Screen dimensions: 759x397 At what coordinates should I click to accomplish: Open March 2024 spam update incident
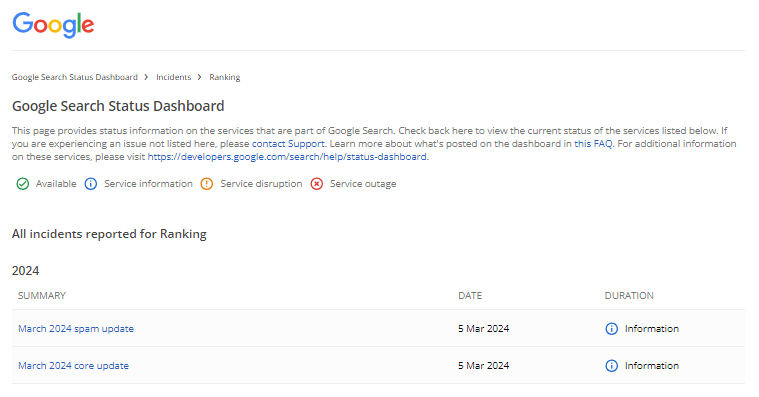(76, 329)
